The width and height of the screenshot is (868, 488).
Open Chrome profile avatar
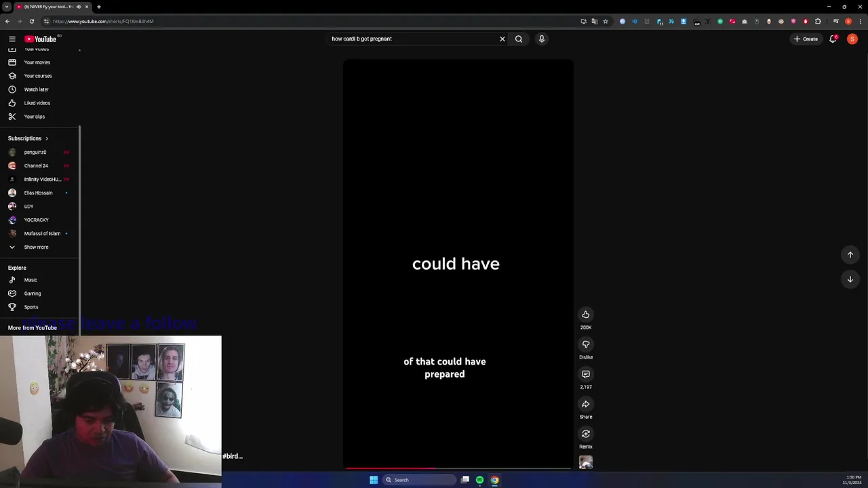[x=848, y=21]
